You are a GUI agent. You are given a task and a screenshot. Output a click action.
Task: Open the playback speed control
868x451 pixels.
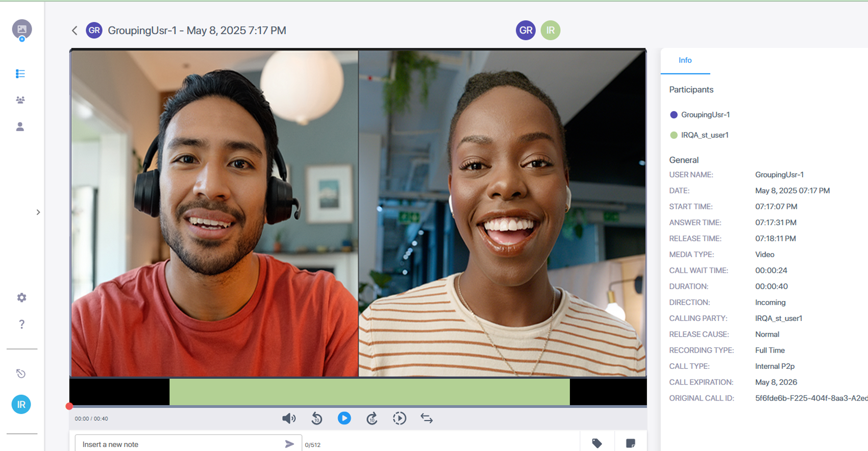tap(400, 418)
